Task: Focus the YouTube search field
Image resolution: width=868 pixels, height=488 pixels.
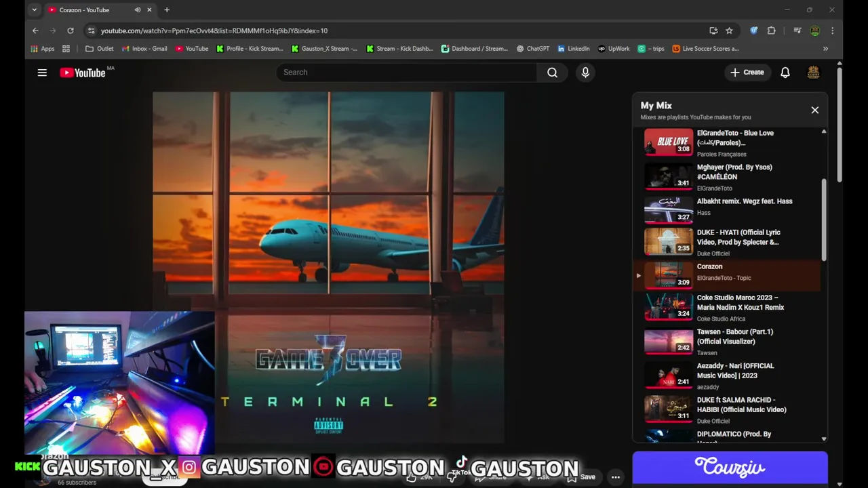Action: coord(407,73)
